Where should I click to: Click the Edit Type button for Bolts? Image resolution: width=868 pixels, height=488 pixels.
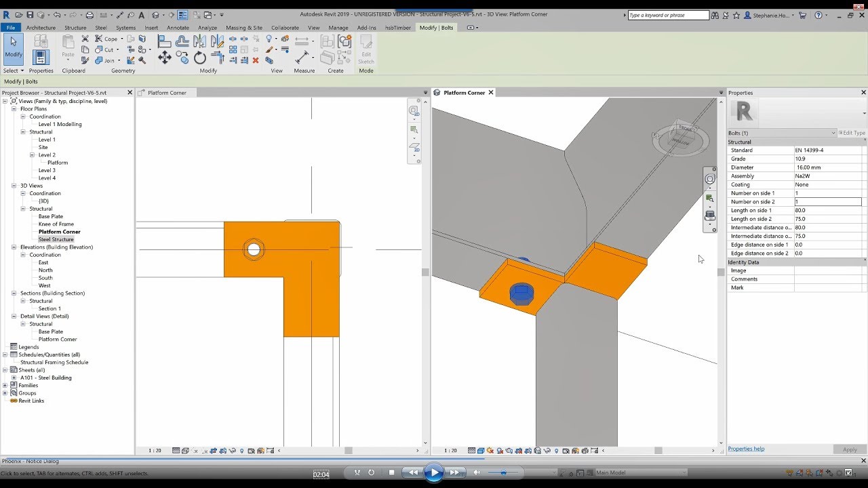851,132
